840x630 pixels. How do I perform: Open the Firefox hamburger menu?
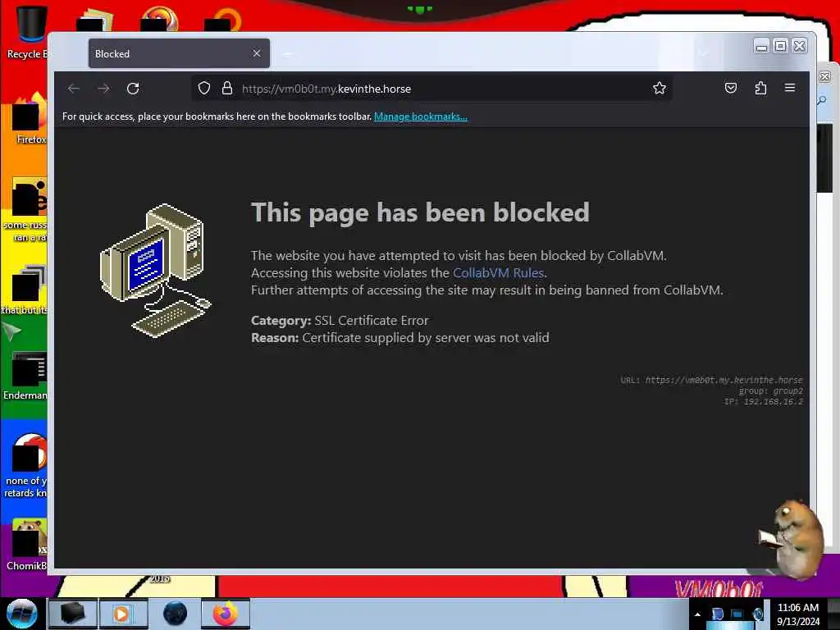click(790, 87)
